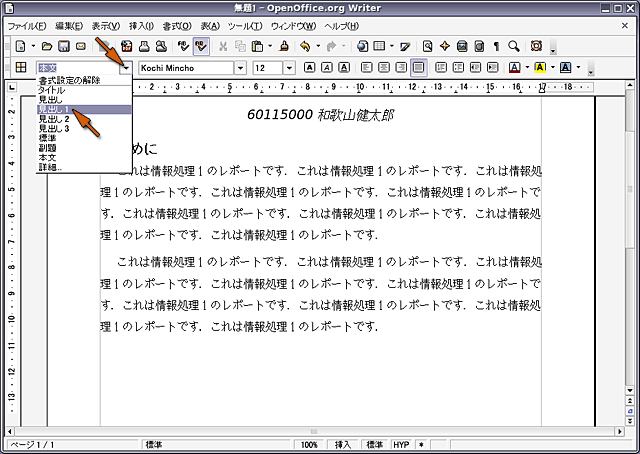This screenshot has width=640, height=454.
Task: Open the font size dropdown arrow
Action: pyautogui.click(x=289, y=68)
